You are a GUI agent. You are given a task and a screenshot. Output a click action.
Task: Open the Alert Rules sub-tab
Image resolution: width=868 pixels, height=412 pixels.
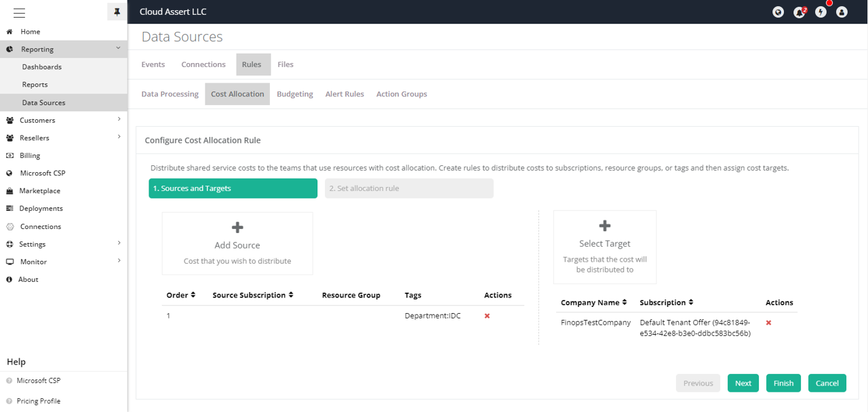344,94
